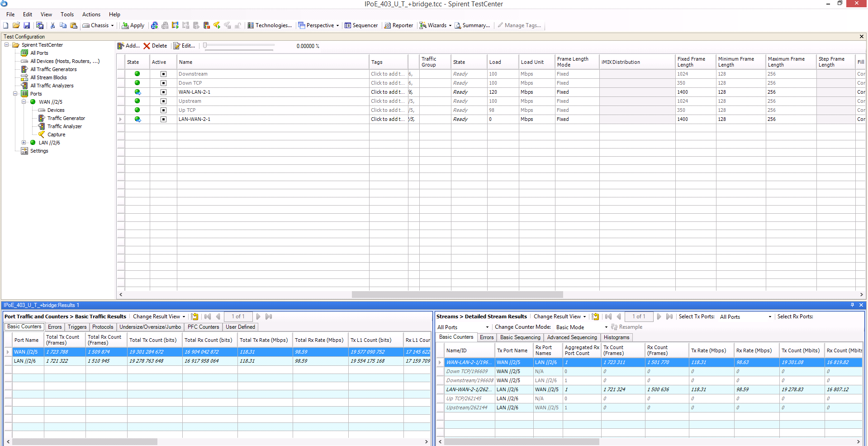Viewport: 868px width, 446px height.
Task: Collapse the Ports tree node
Action: click(15, 94)
